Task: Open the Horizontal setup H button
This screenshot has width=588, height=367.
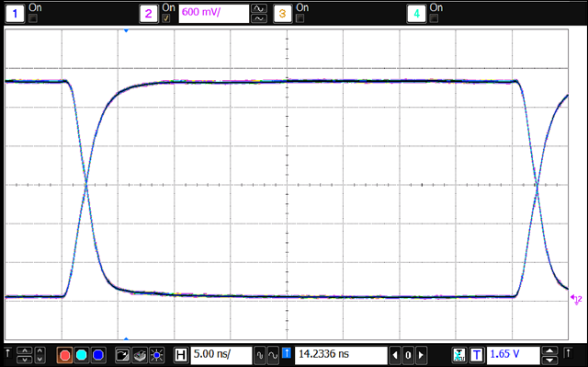Action: [181, 355]
